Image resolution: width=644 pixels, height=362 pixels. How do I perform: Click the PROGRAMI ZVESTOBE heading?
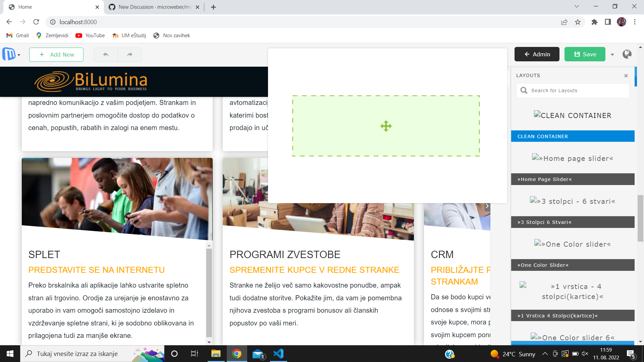pos(285,255)
